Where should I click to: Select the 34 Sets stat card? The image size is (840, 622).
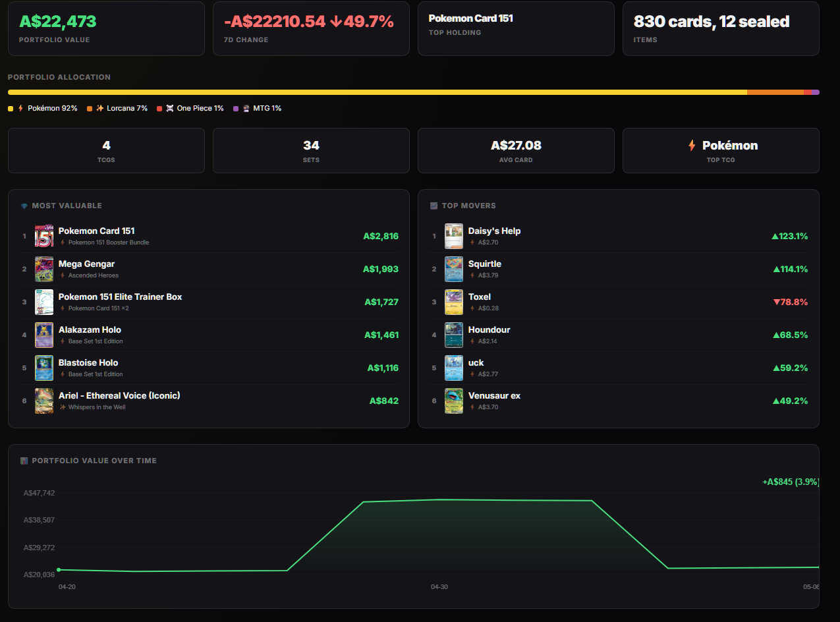tap(311, 150)
